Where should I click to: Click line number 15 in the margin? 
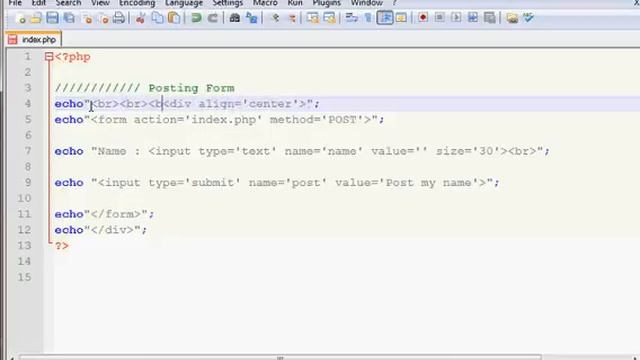click(x=24, y=277)
